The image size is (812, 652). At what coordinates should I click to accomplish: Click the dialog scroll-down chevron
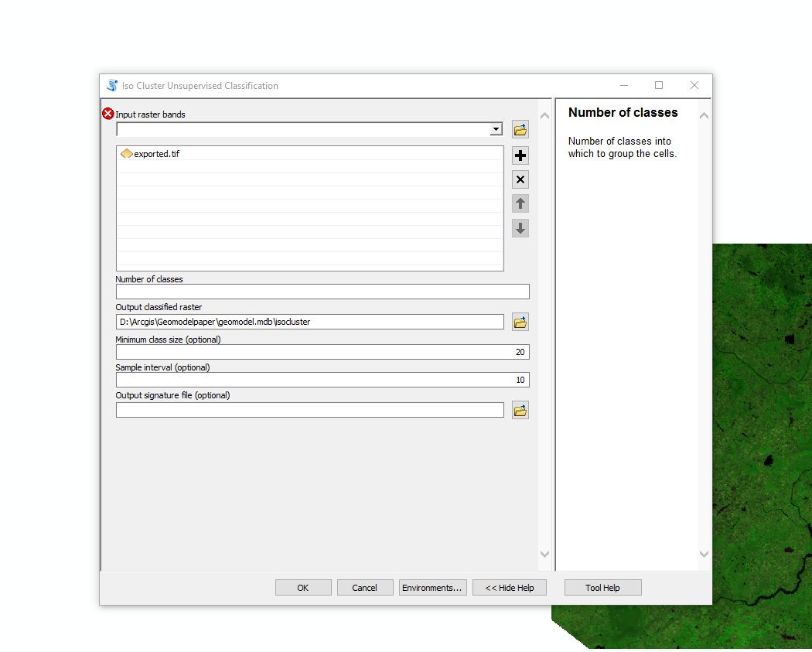(544, 554)
